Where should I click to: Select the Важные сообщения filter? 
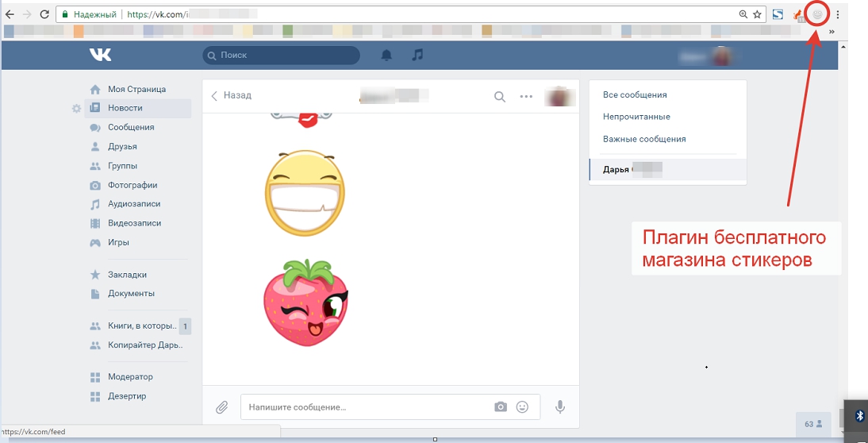644,139
